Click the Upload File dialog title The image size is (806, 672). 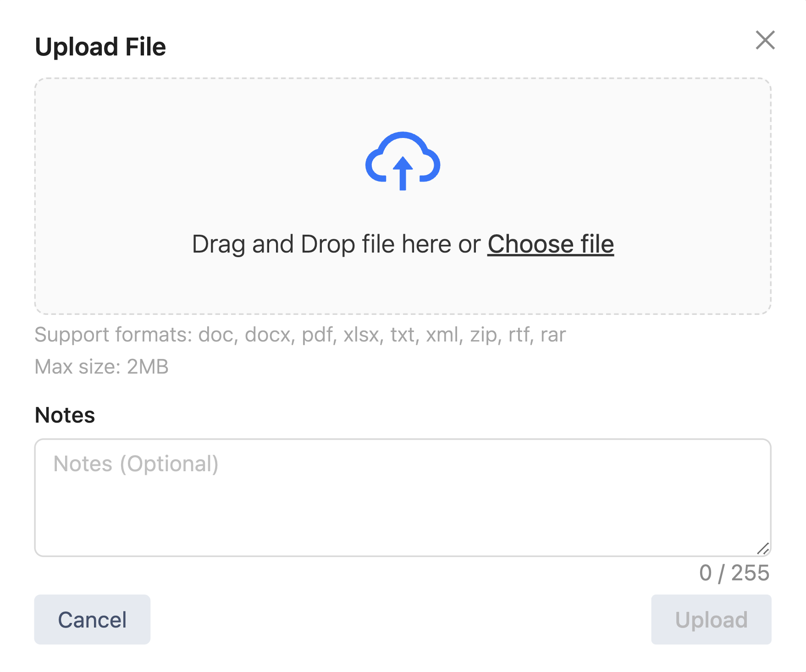click(100, 47)
